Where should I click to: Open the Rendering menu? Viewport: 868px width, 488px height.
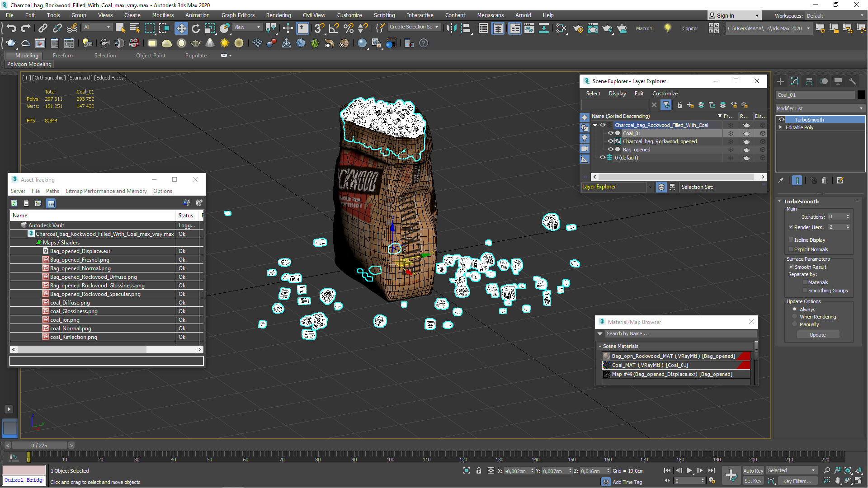pyautogui.click(x=278, y=15)
